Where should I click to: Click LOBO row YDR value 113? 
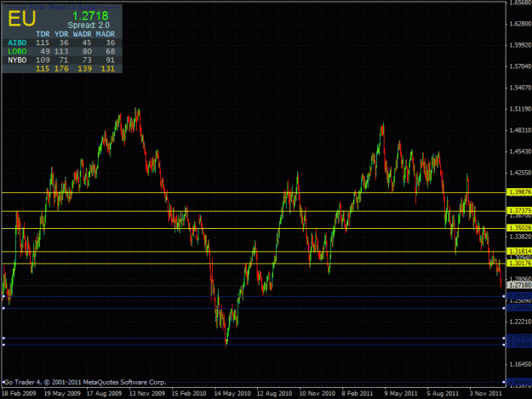(x=61, y=51)
